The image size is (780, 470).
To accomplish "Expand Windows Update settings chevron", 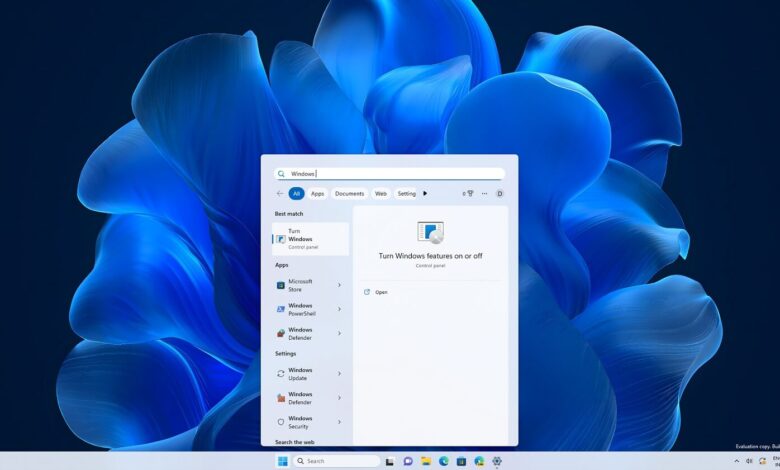I will point(339,374).
